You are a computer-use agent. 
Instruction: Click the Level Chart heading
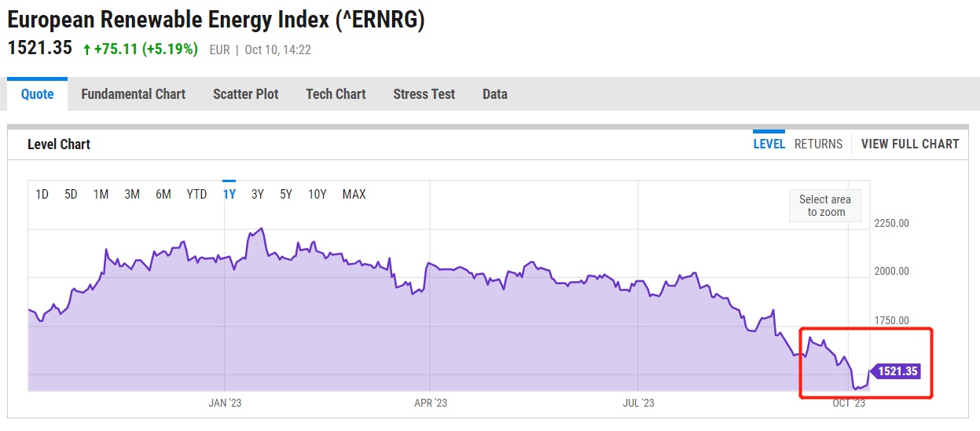(x=59, y=144)
